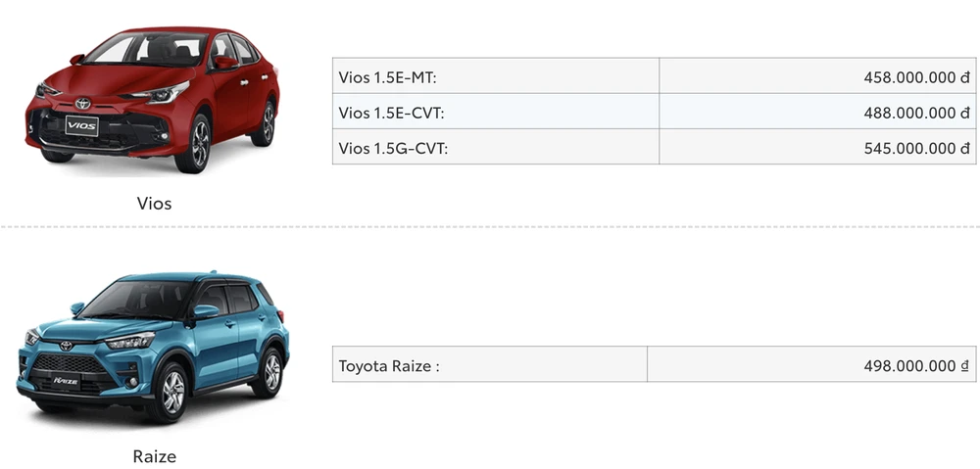Click the front wheel of the blue Raize

tap(172, 391)
